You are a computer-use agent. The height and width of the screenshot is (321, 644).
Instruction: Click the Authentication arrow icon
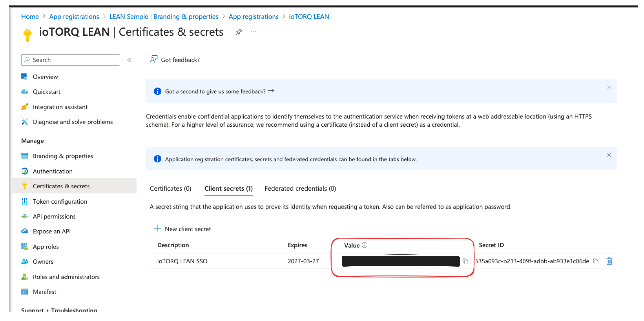point(24,171)
